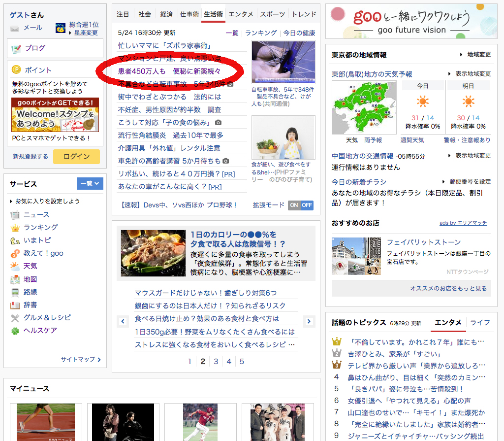This screenshot has height=441, width=504.
Task: Open the map icon in services
Action: (x=15, y=279)
